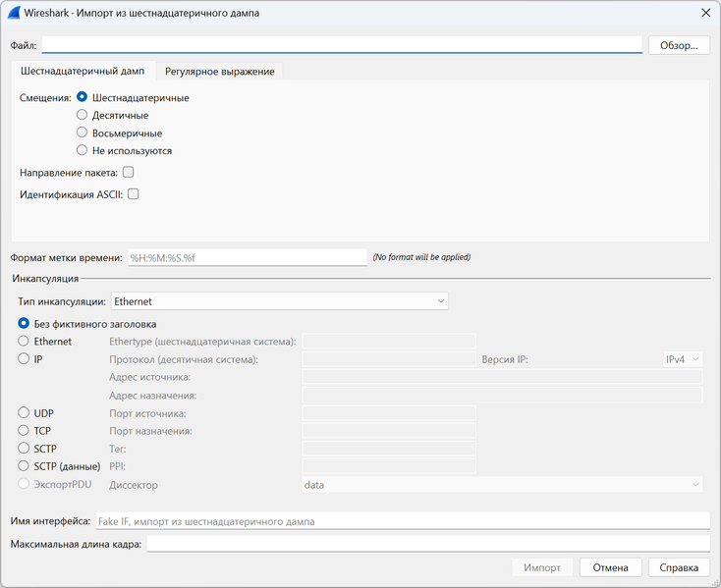
Task: Enable Идентификация ASCII checkbox
Action: click(134, 194)
